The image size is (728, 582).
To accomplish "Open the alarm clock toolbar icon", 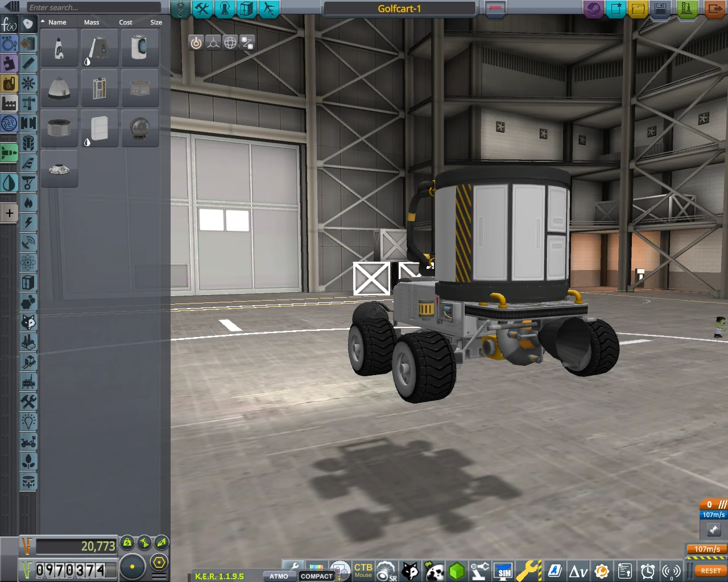I will tap(648, 571).
